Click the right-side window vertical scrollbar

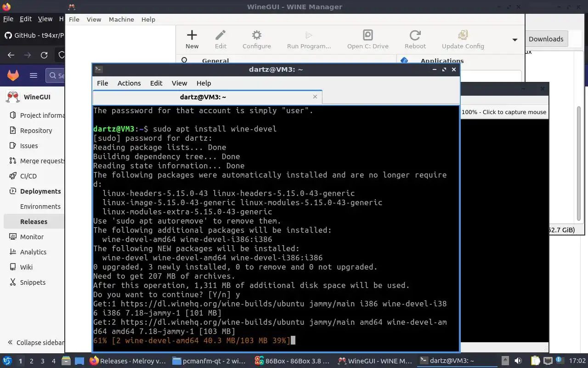click(579, 163)
